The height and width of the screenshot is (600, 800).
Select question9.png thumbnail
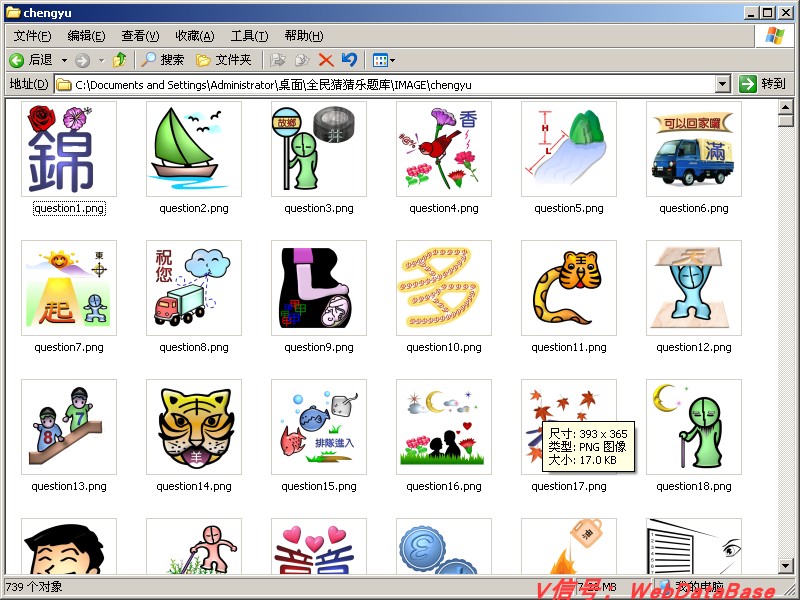point(319,288)
